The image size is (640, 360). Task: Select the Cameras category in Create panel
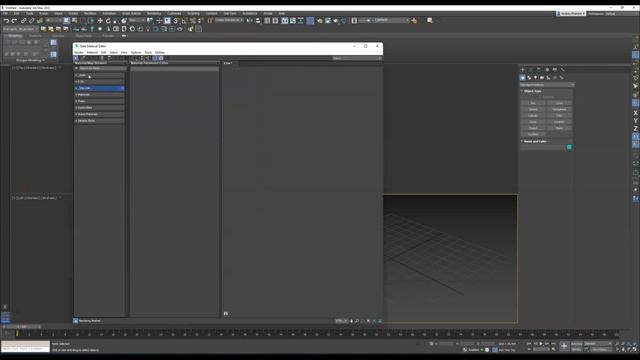tap(542, 78)
